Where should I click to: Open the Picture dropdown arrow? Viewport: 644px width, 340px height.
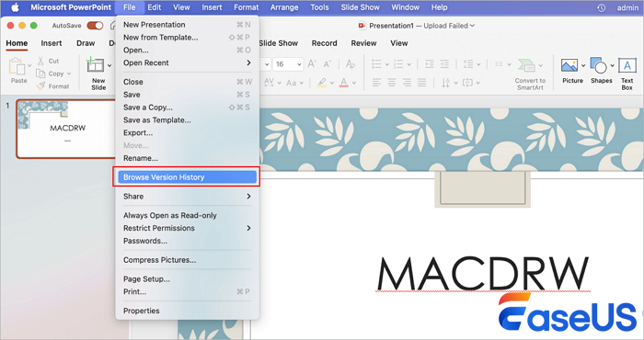[x=582, y=65]
